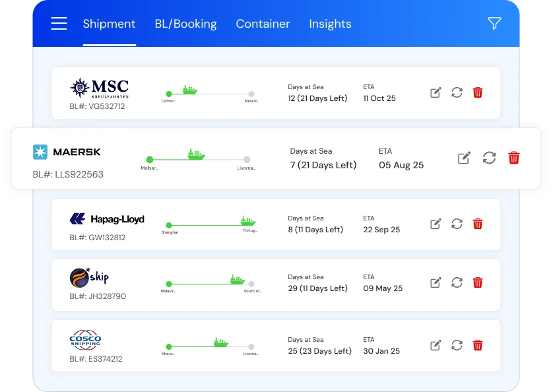This screenshot has height=392, width=553.
Task: Select the Shipment tab
Action: click(109, 24)
